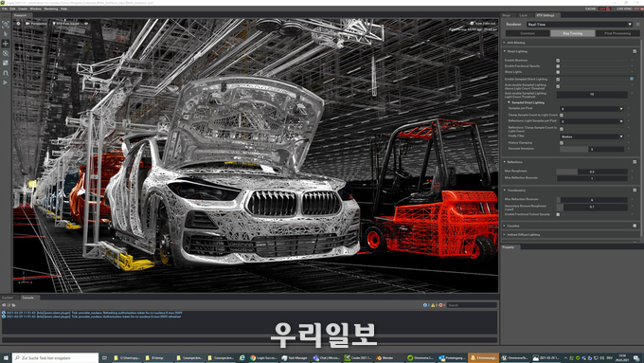Toggle Enable Shadows checkbox
The width and height of the screenshot is (644, 363).
[x=558, y=61]
